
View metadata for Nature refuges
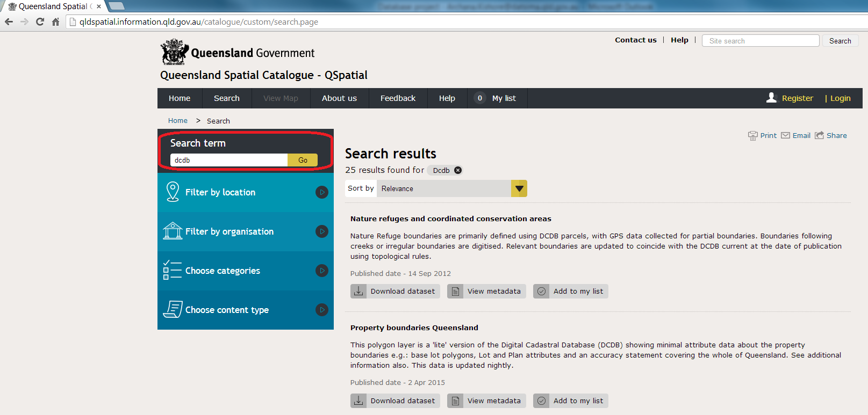[486, 291]
